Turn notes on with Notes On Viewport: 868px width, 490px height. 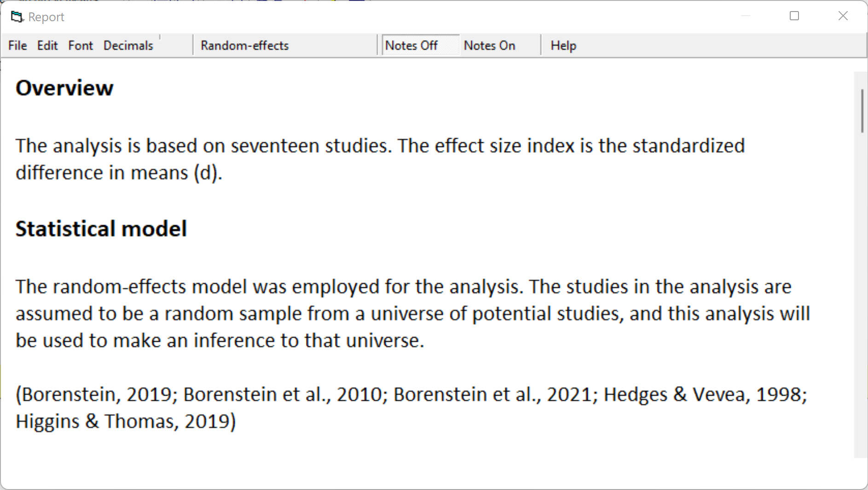click(x=489, y=46)
